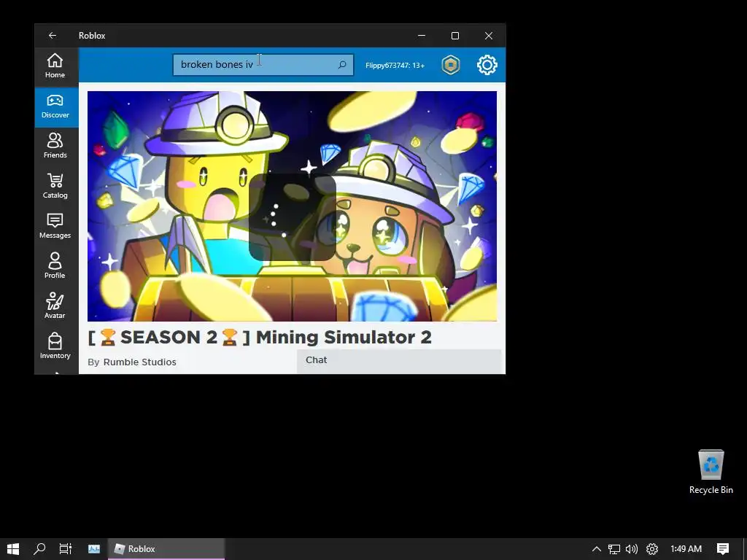Open the network status tray icon
747x560 pixels.
coord(614,549)
